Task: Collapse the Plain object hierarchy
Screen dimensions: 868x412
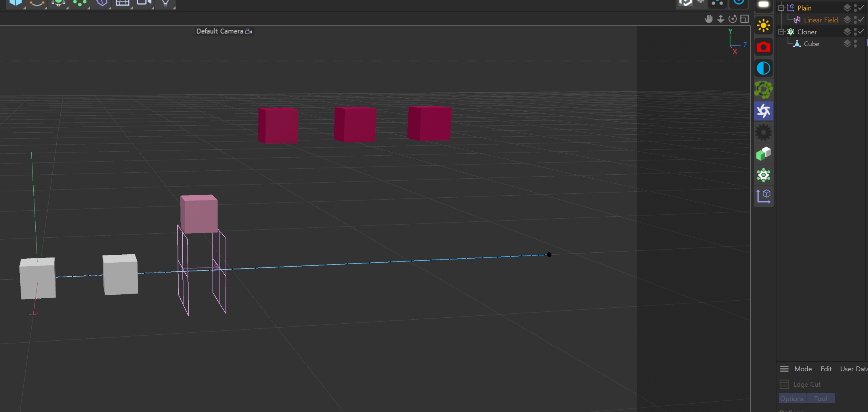Action: (x=781, y=8)
